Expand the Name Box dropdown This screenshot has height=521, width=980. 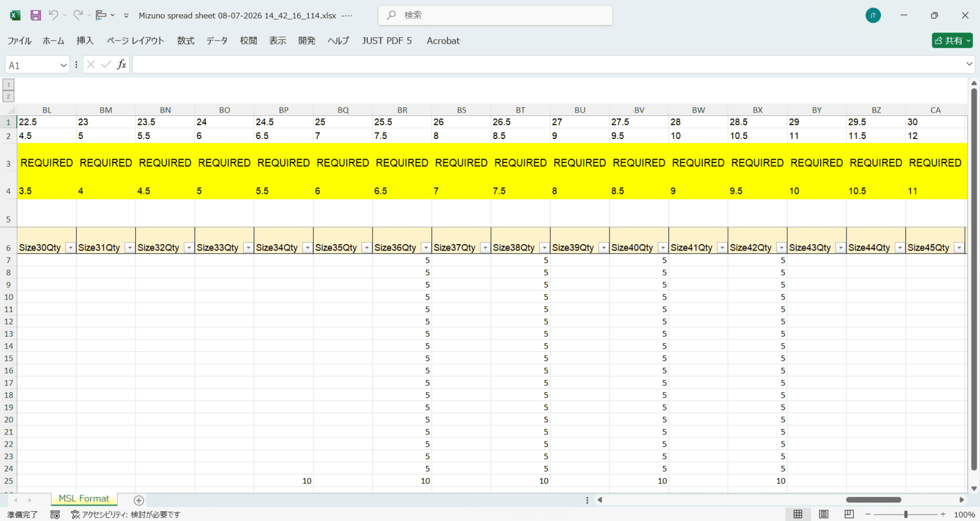(x=63, y=65)
